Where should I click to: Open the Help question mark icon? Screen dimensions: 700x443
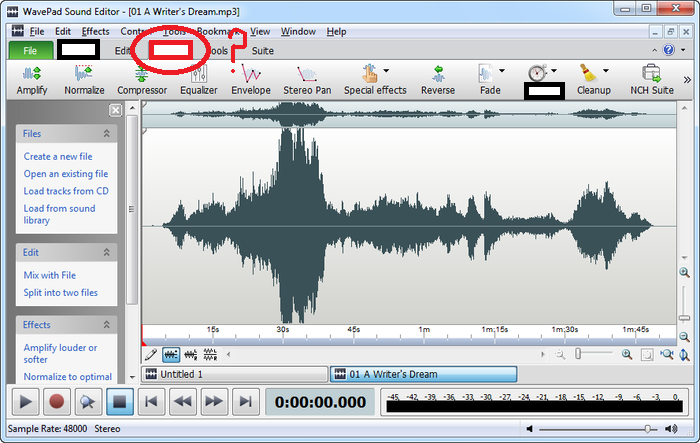(x=669, y=50)
